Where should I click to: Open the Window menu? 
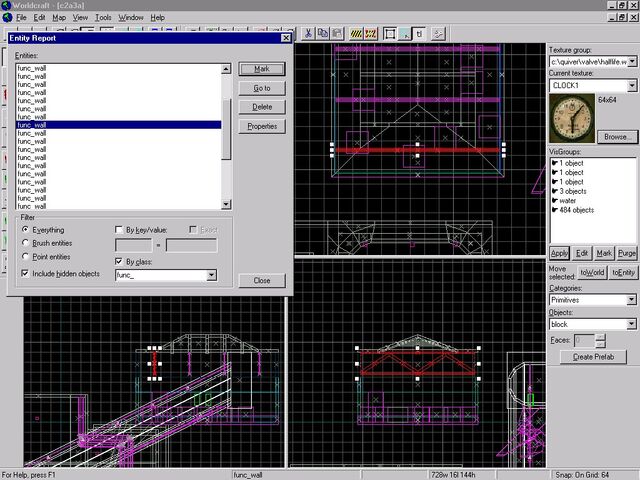pos(131,18)
